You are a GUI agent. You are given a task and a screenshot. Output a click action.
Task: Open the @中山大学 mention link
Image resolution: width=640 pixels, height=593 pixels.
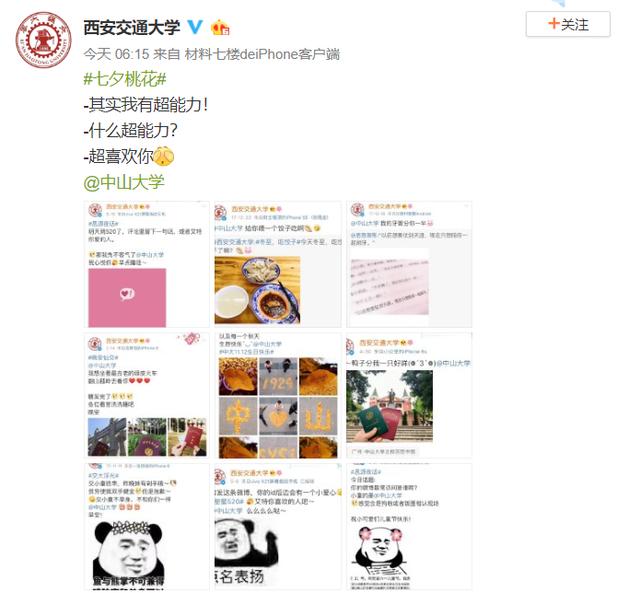tap(124, 182)
